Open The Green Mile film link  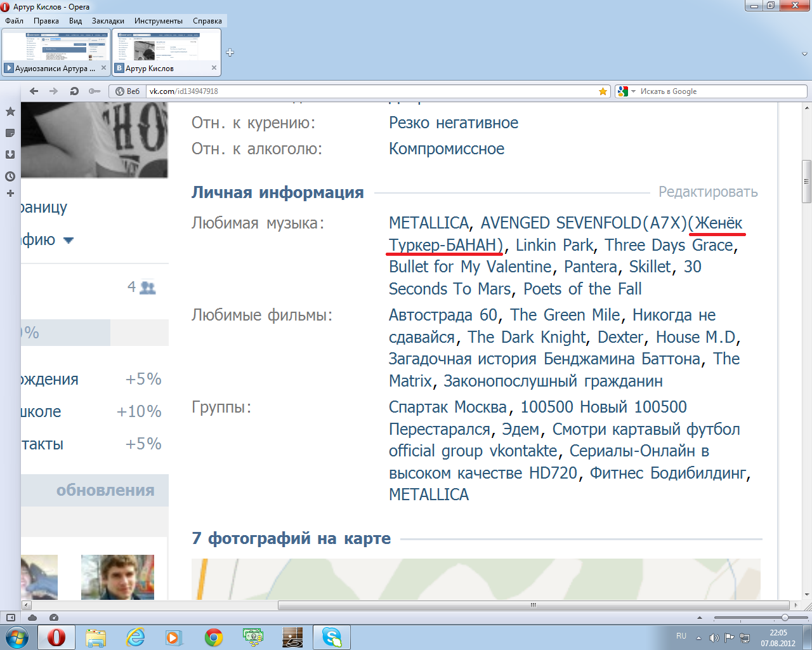click(565, 315)
